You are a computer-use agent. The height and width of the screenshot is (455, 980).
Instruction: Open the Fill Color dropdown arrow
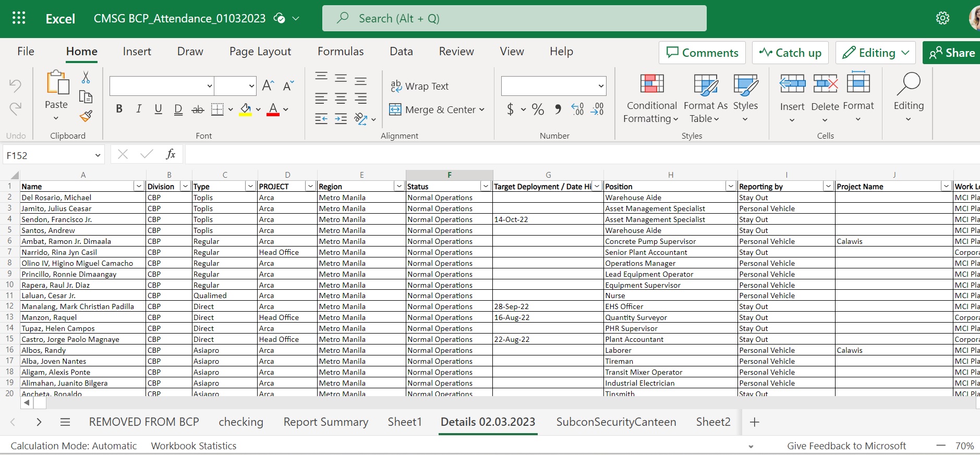(258, 109)
